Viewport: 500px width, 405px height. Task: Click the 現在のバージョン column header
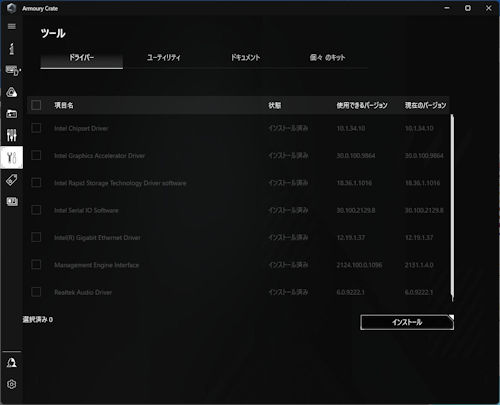425,105
